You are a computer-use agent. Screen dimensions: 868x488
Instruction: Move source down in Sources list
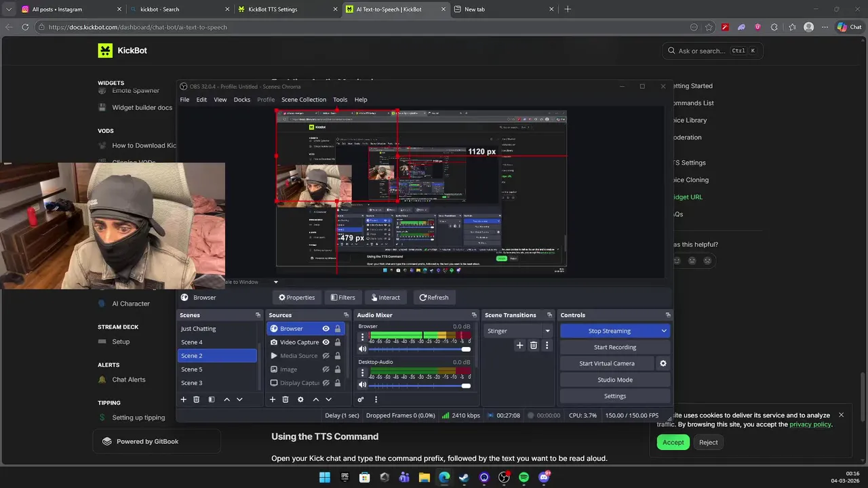click(x=328, y=399)
